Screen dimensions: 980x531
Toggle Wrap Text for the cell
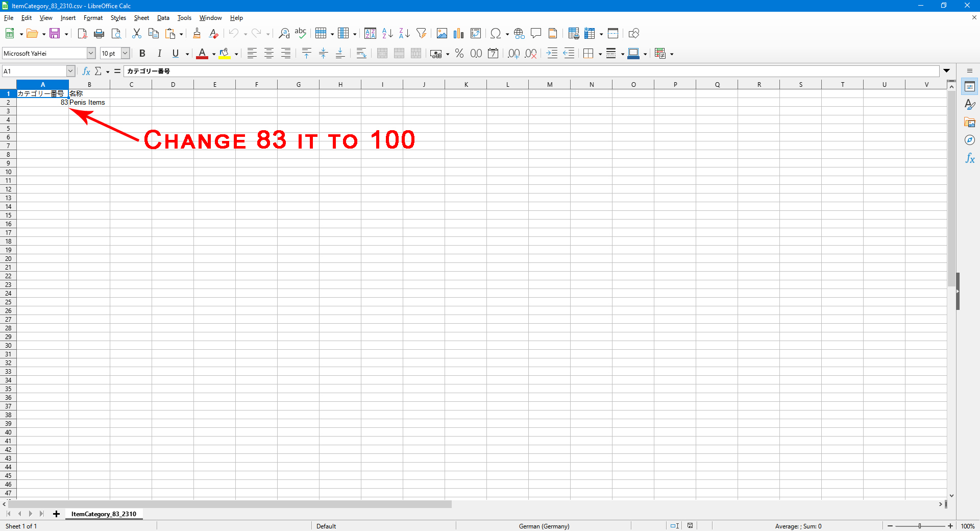tap(361, 54)
